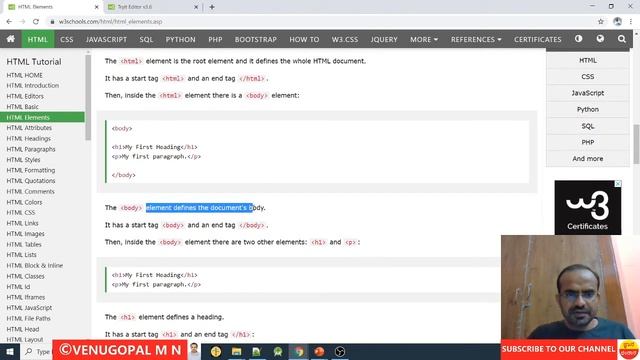The height and width of the screenshot is (360, 640).
Task: Open File Explorer folder icon in taskbar
Action: pyautogui.click(x=236, y=351)
